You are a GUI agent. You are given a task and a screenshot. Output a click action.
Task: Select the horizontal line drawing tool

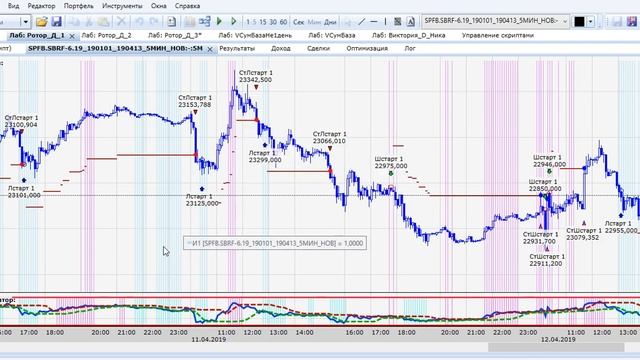tap(374, 22)
